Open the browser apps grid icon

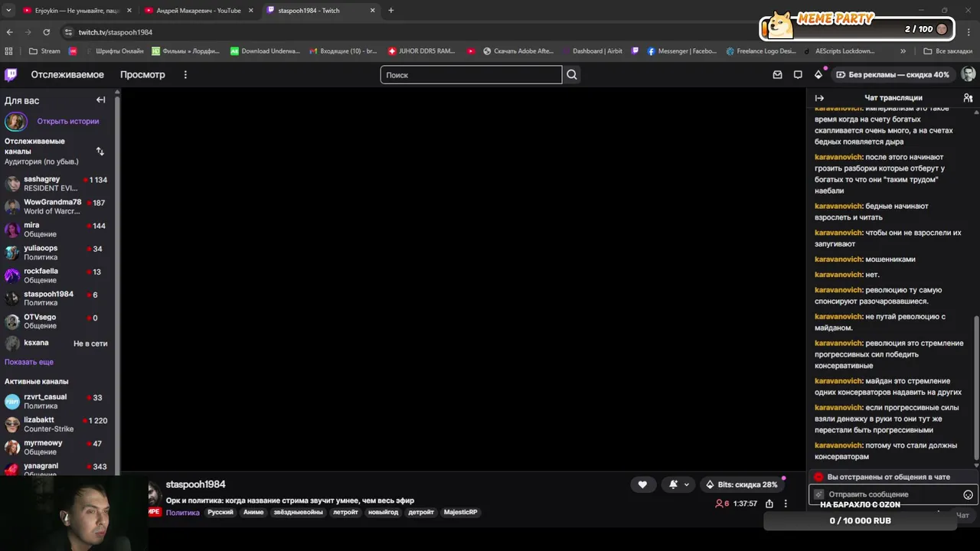click(x=9, y=51)
